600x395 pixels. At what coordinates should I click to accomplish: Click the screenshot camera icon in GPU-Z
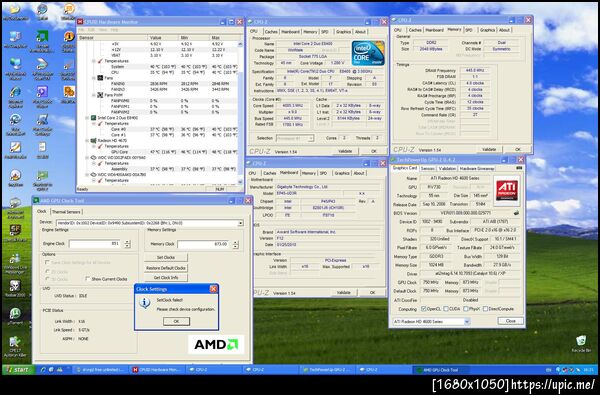(x=519, y=168)
